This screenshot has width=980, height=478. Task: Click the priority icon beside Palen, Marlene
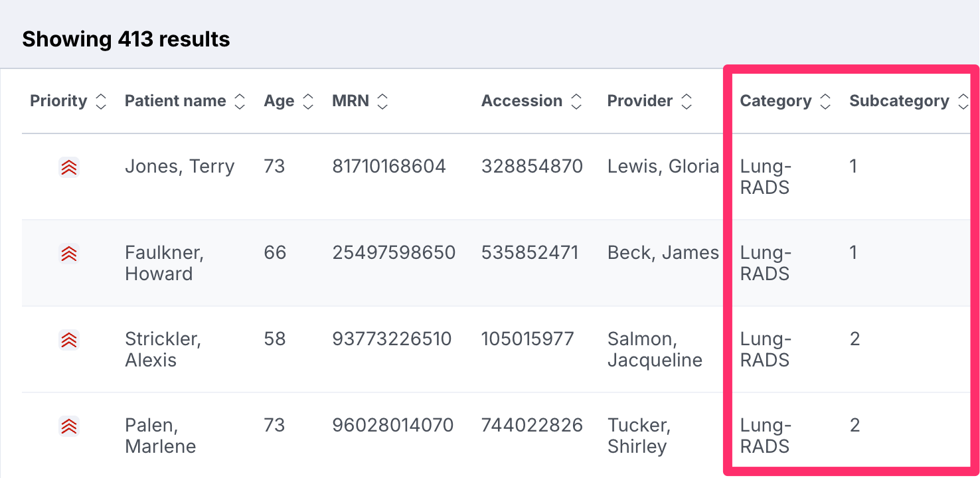69,426
